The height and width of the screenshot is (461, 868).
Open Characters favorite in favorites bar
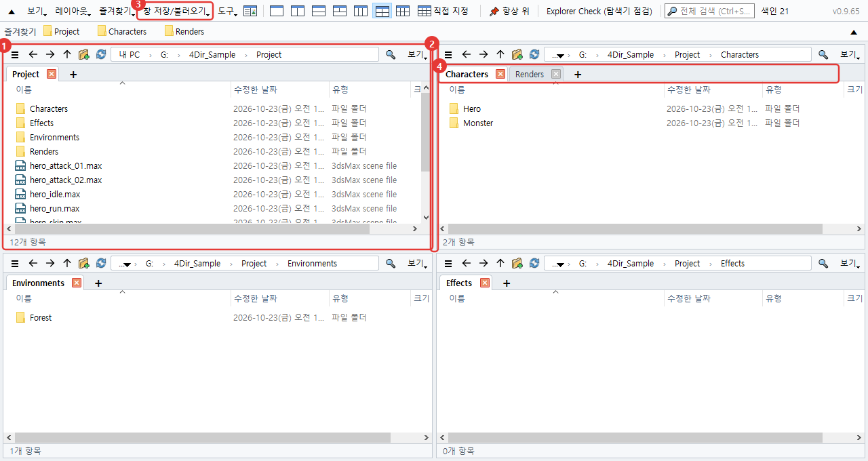pos(122,31)
